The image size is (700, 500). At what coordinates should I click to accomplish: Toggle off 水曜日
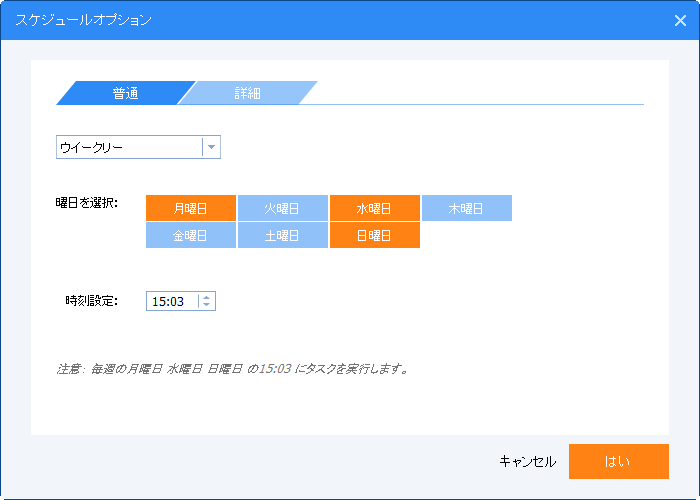[374, 208]
